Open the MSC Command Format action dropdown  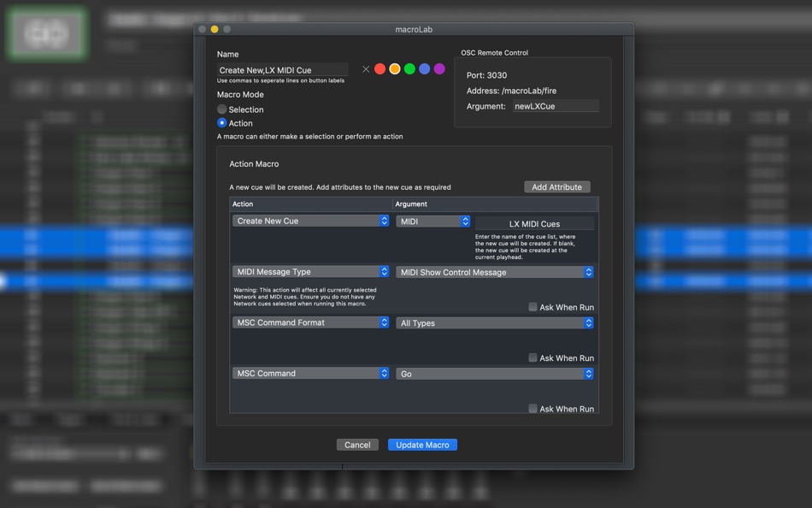[311, 322]
